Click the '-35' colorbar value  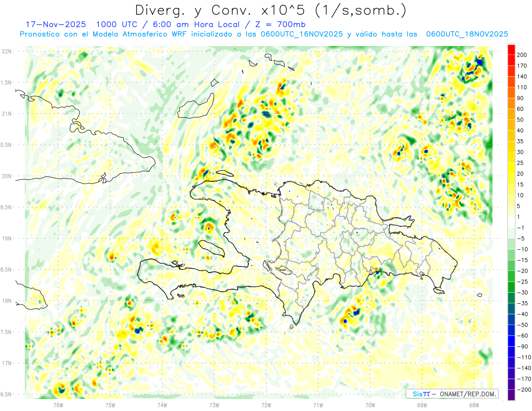(522, 303)
